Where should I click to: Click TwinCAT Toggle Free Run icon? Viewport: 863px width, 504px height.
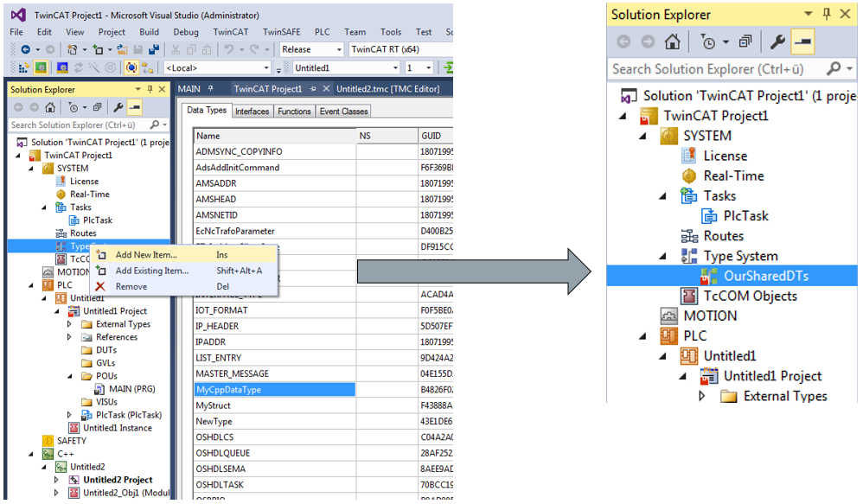click(x=110, y=67)
